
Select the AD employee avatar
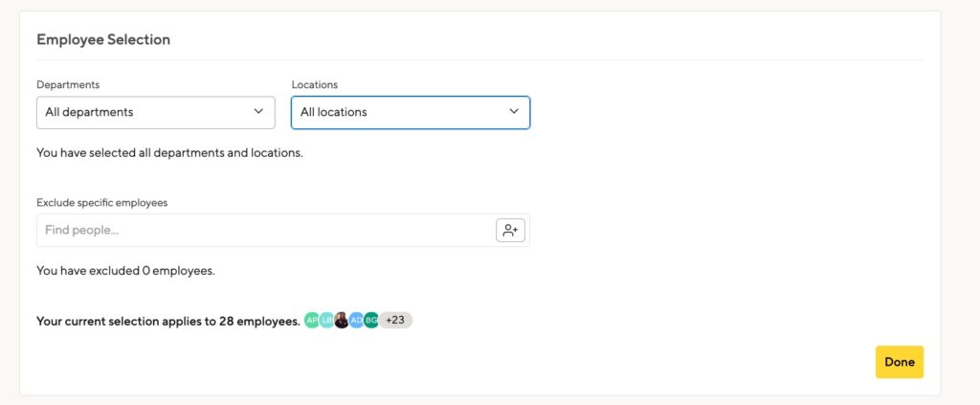tap(356, 320)
